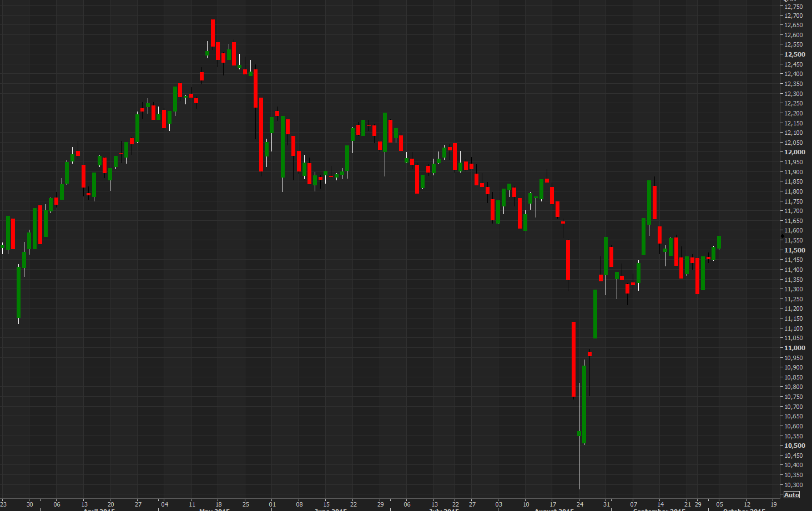
Task: Click date label 24 on time axis
Action: tap(580, 504)
